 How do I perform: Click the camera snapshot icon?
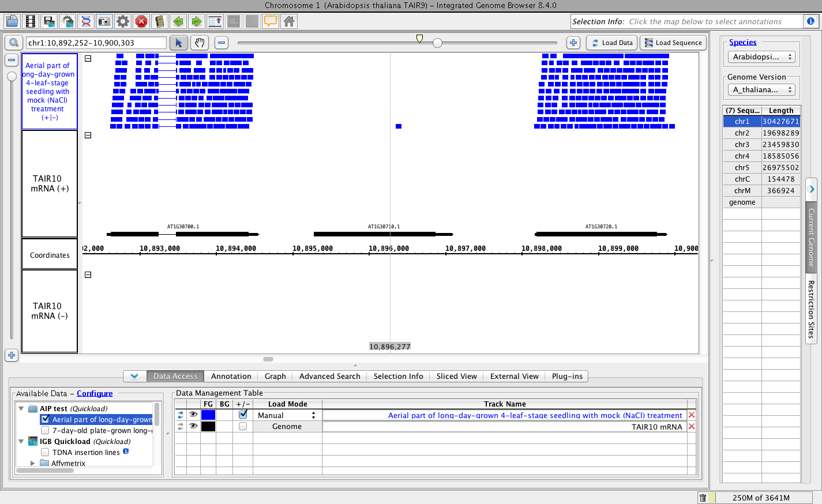104,21
